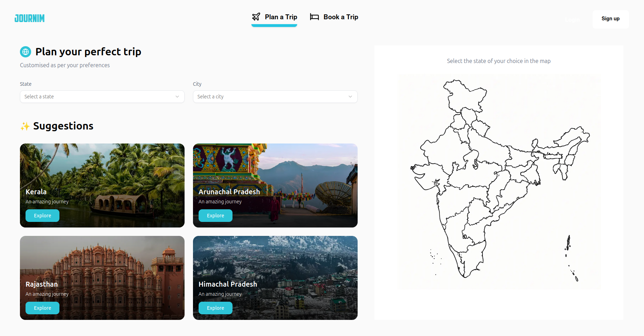644x336 pixels.
Task: Click the state dropdown chevron arrow
Action: 177,97
